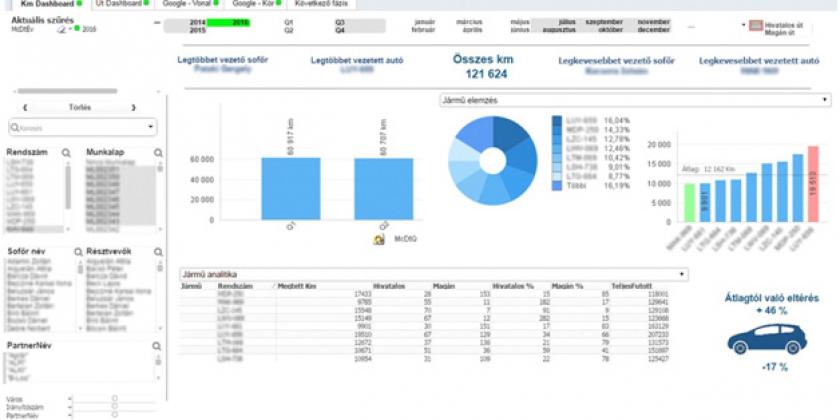Click the Megtett Km column header
Viewport: 840px width, 420px height.
(x=298, y=286)
